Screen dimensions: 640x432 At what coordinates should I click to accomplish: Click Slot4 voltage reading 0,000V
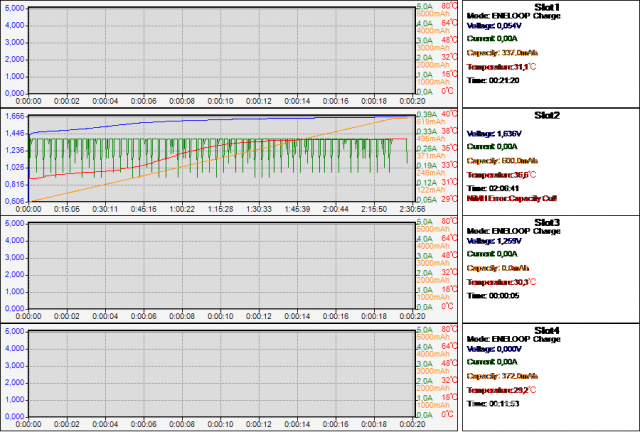point(494,349)
